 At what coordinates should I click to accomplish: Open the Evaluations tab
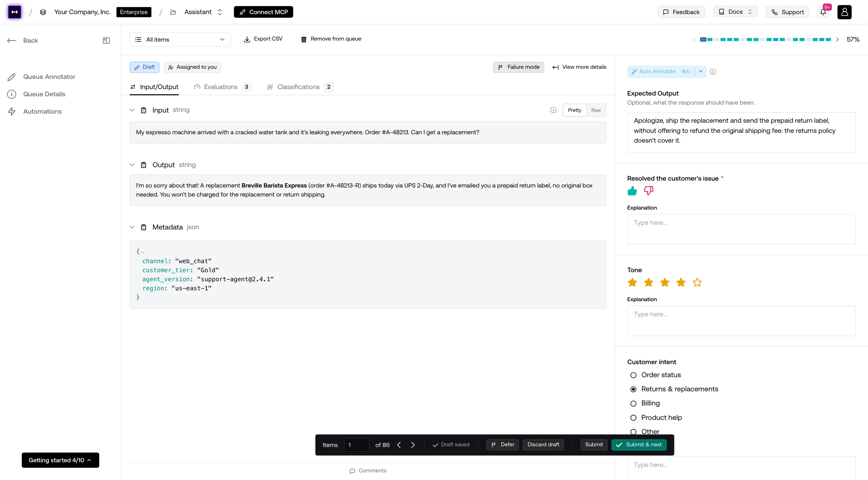click(222, 87)
